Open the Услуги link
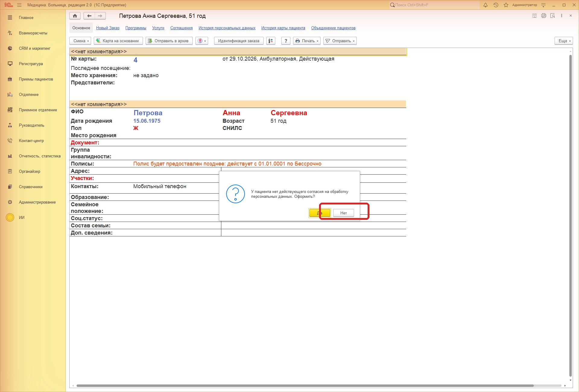579x392 pixels. pyautogui.click(x=158, y=28)
